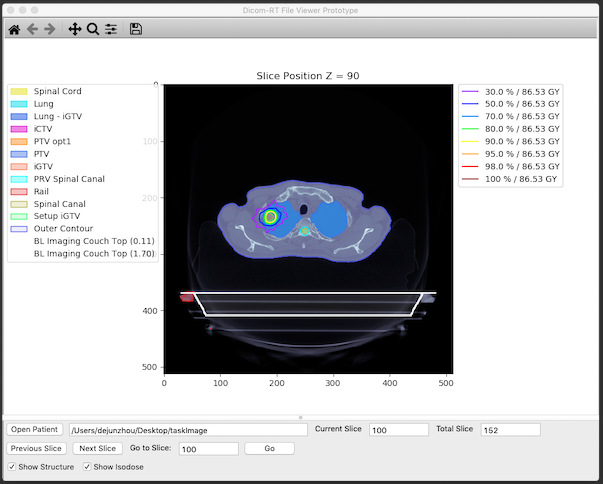The height and width of the screenshot is (484, 603).
Task: Click the Previous Slice button
Action: pyautogui.click(x=37, y=449)
